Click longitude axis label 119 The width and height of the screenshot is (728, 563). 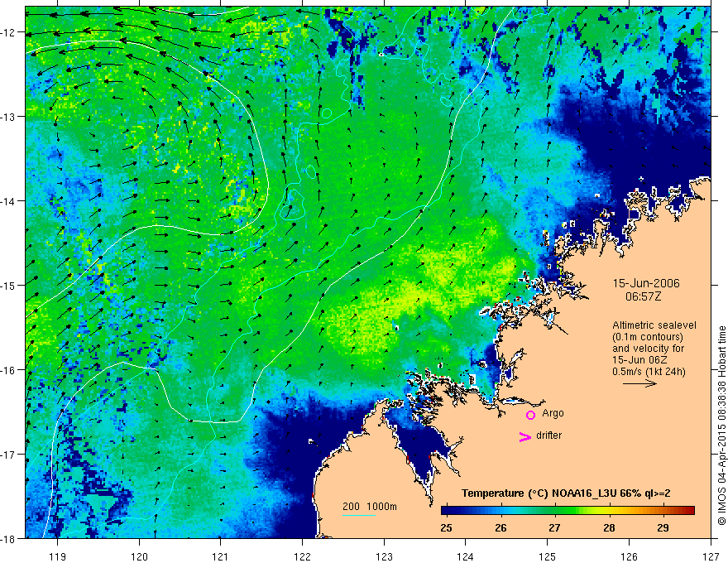coord(58,556)
